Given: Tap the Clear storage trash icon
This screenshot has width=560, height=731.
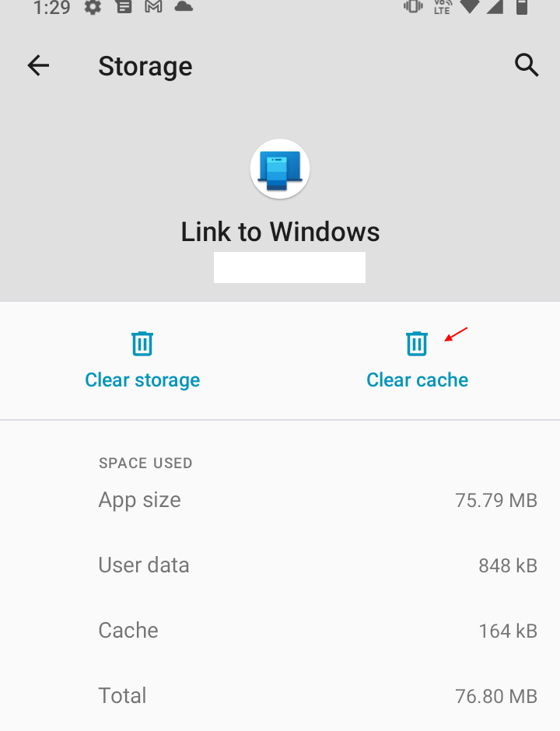Looking at the screenshot, I should 142,342.
